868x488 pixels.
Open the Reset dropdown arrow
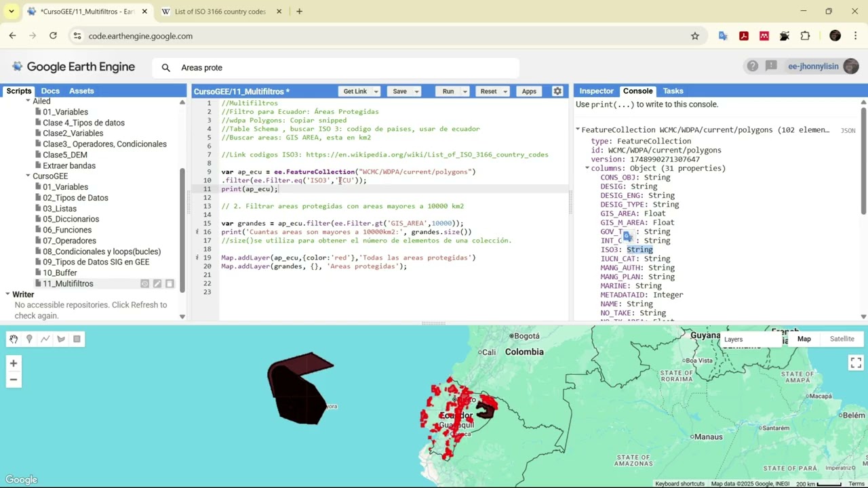tap(505, 91)
